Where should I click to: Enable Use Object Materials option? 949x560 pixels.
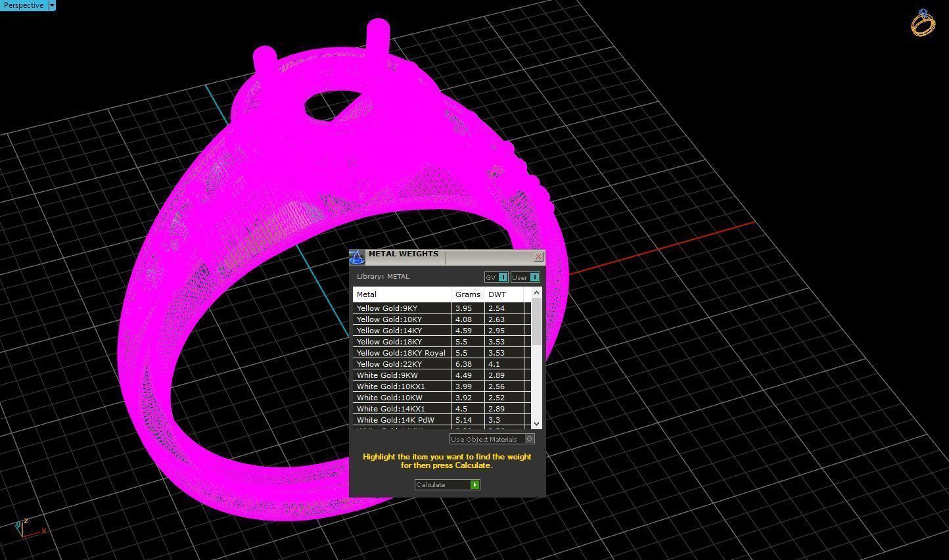click(492, 439)
